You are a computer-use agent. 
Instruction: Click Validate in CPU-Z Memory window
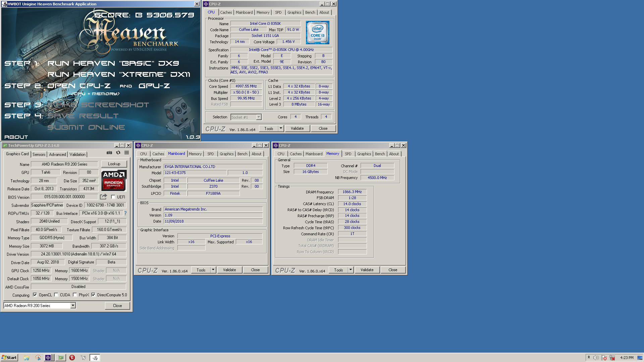coord(367,270)
